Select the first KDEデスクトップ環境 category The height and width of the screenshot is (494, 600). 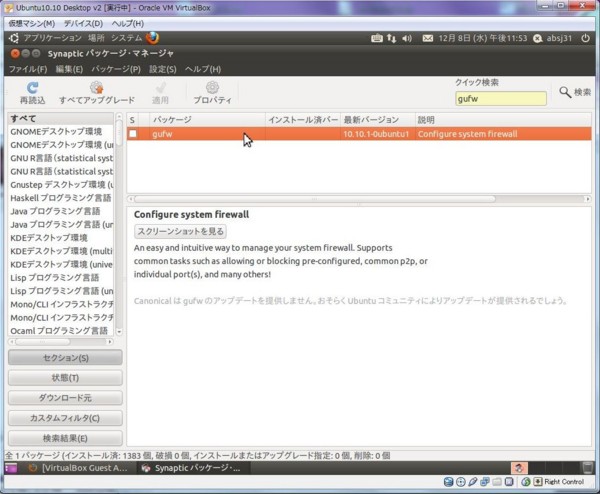61,238
